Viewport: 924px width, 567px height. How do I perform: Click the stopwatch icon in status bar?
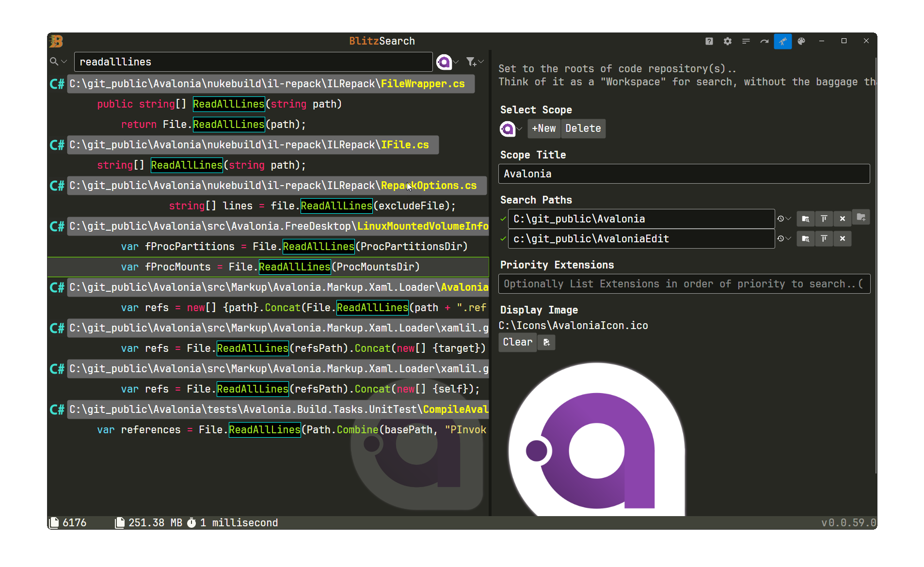pyautogui.click(x=191, y=522)
